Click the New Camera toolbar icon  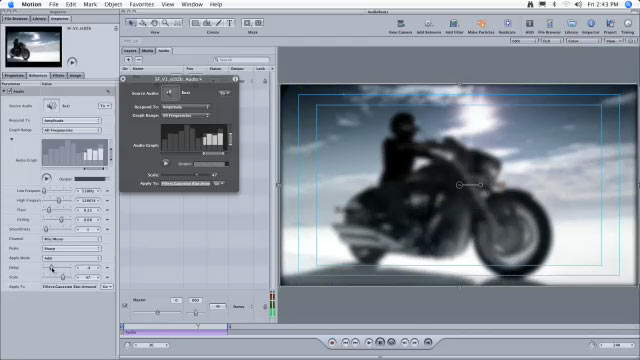(400, 24)
